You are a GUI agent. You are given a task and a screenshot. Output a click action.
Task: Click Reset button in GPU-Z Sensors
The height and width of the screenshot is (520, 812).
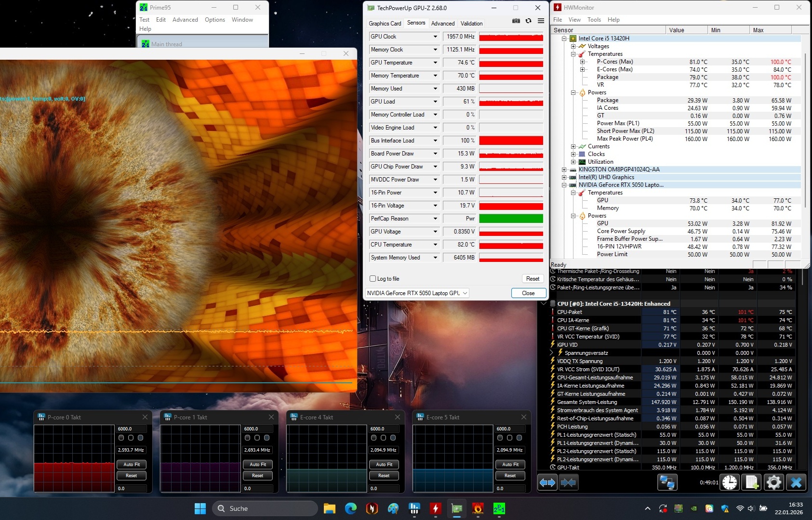coord(532,279)
